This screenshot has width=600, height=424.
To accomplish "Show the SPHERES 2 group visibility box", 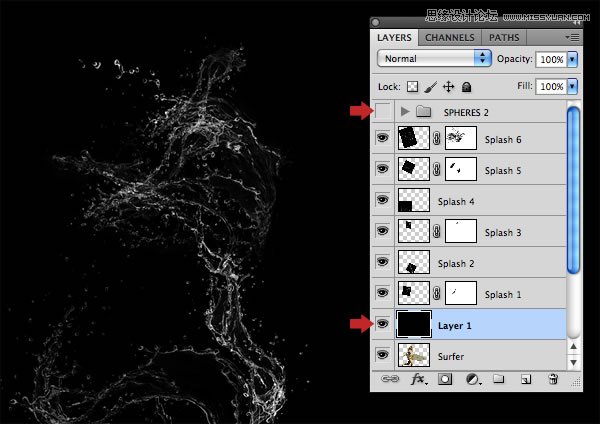I will [382, 111].
